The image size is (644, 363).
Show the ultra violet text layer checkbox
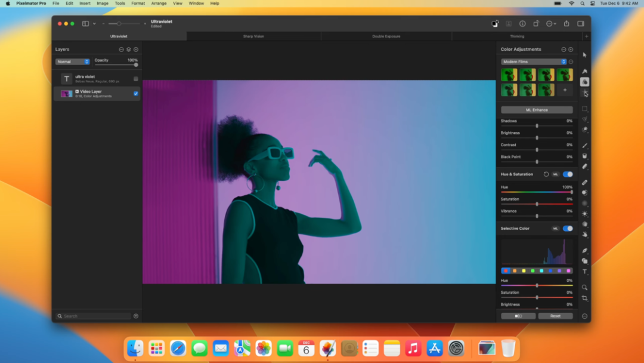point(136,79)
